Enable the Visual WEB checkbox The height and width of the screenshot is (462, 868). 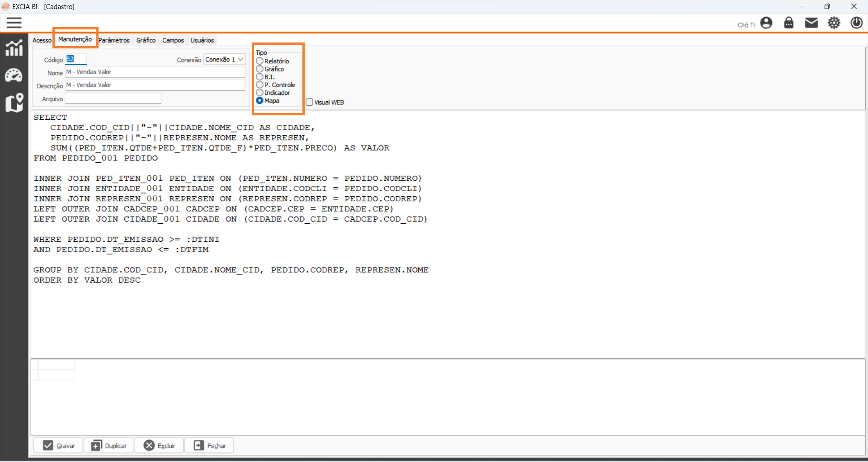pyautogui.click(x=310, y=102)
